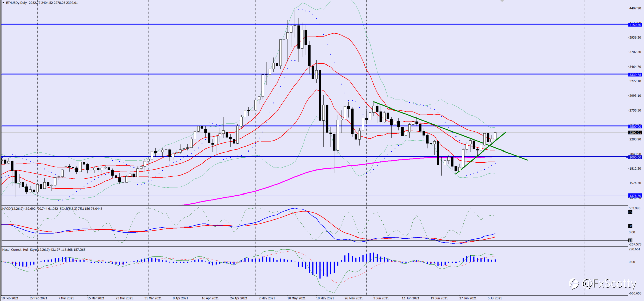Click the 19 Feb 2021 date label
Viewport: 644px width, 301px height.
pos(10,298)
